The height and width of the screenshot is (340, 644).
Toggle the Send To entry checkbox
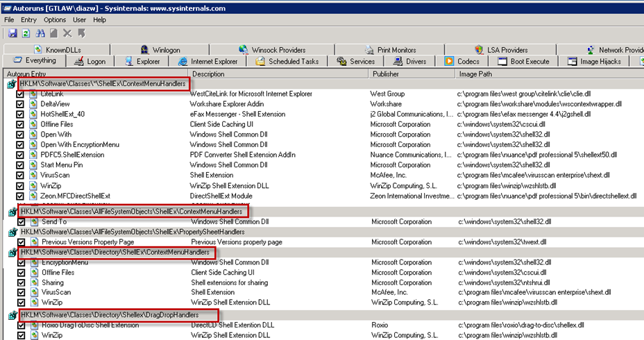pos(20,222)
